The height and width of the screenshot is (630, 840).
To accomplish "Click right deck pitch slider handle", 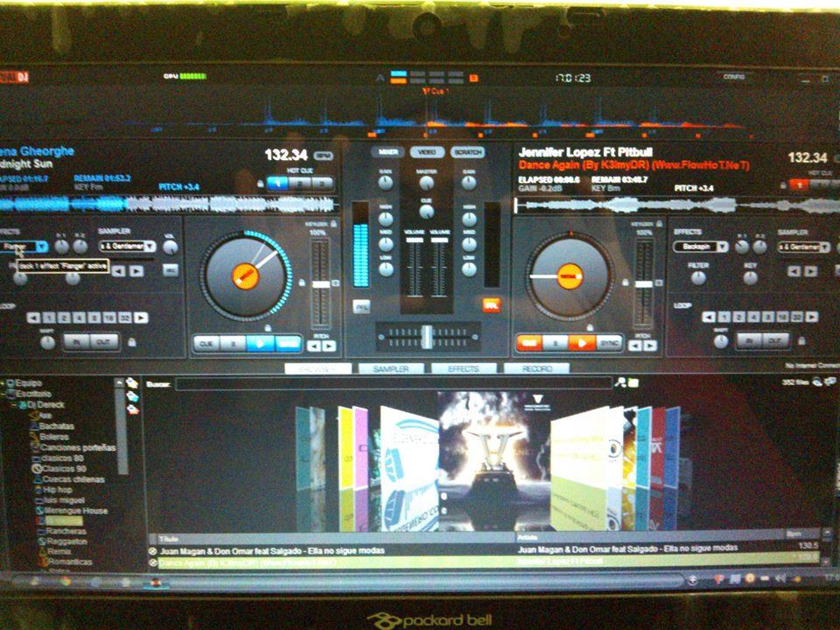I will point(643,283).
